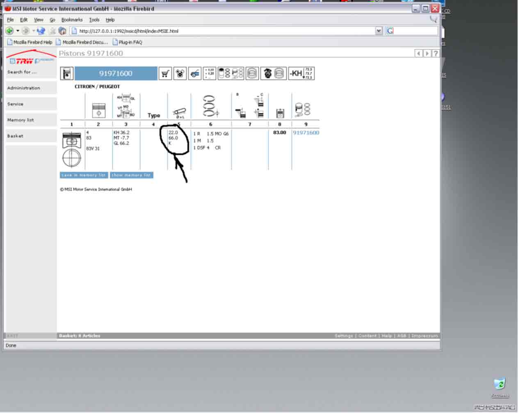Open Back button history dropdown arrow

click(18, 31)
